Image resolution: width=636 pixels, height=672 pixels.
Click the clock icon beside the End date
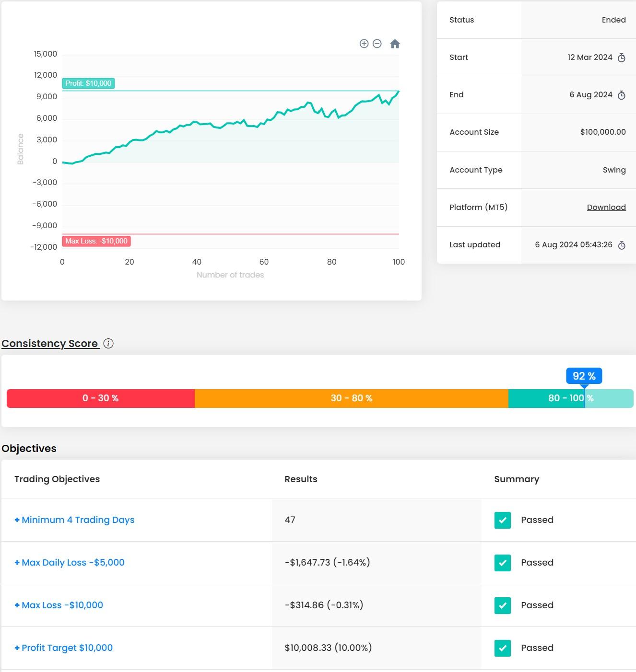[622, 94]
